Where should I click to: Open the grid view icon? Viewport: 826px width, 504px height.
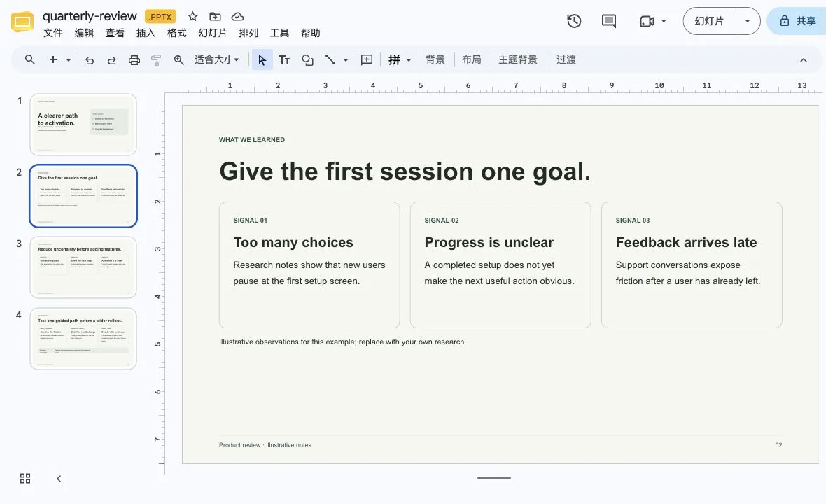coord(25,478)
